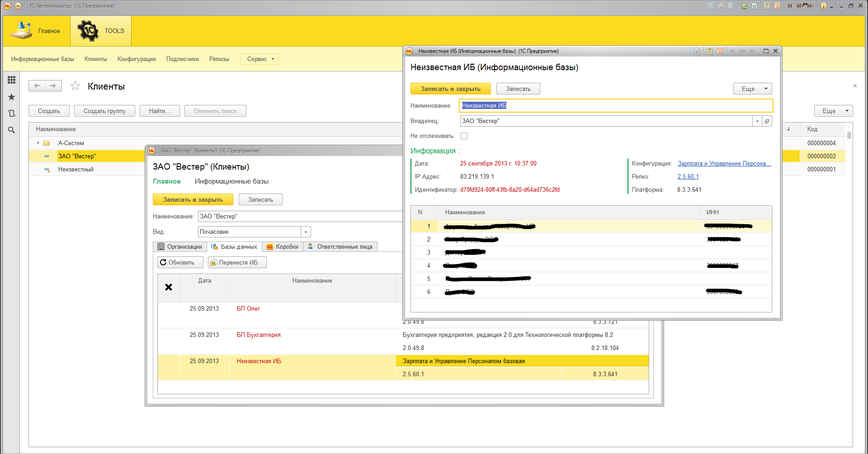Open Favorites star in left sidebar
This screenshot has height=454, width=868.
point(12,97)
